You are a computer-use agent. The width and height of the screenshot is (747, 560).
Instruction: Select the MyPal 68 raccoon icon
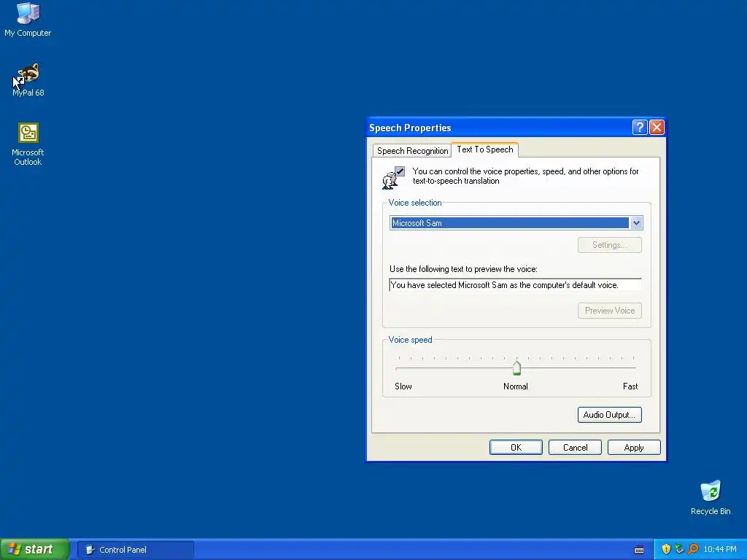coord(28,74)
